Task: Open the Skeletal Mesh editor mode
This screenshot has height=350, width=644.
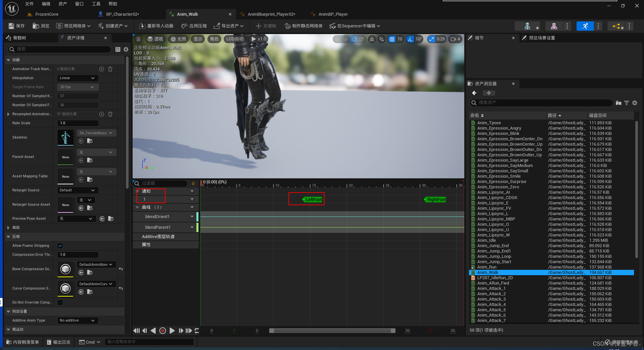Action: (x=554, y=26)
